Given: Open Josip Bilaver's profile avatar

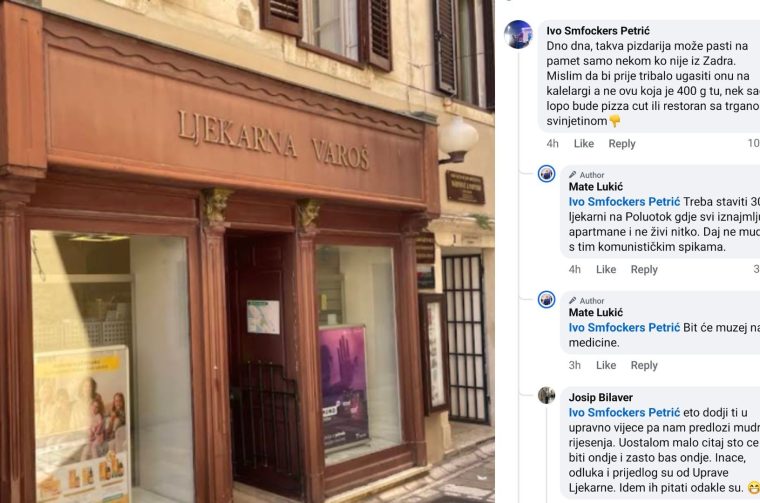Looking at the screenshot, I should [x=546, y=395].
